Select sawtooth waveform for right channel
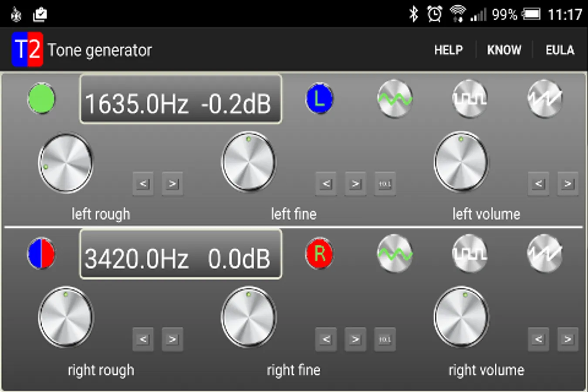588x392 pixels. pyautogui.click(x=544, y=254)
